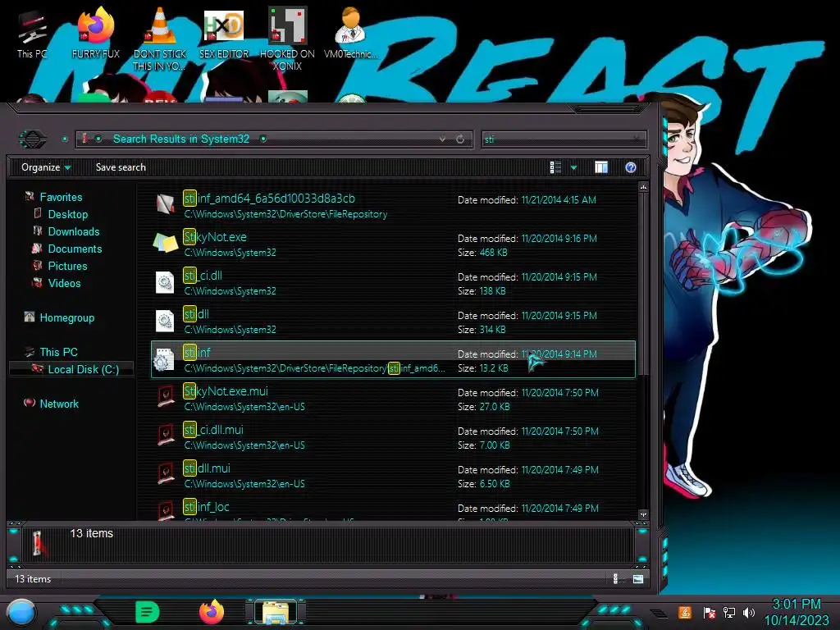
Task: Open the VM0Technic desktop shortcut
Action: [x=350, y=34]
